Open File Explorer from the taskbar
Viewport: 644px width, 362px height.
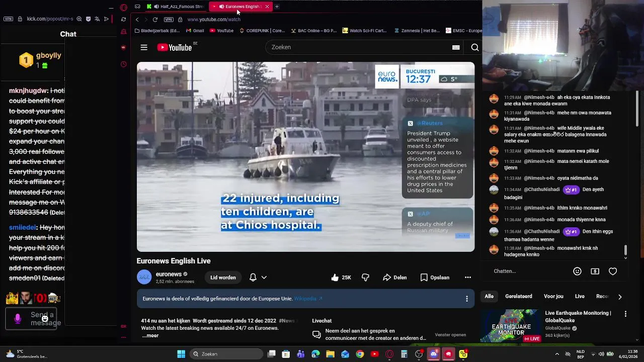point(330,354)
